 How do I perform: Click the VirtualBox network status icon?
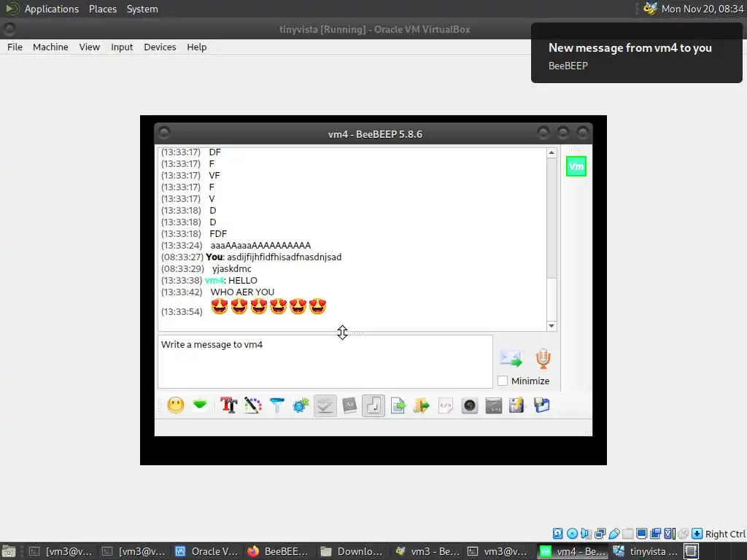coord(600,534)
